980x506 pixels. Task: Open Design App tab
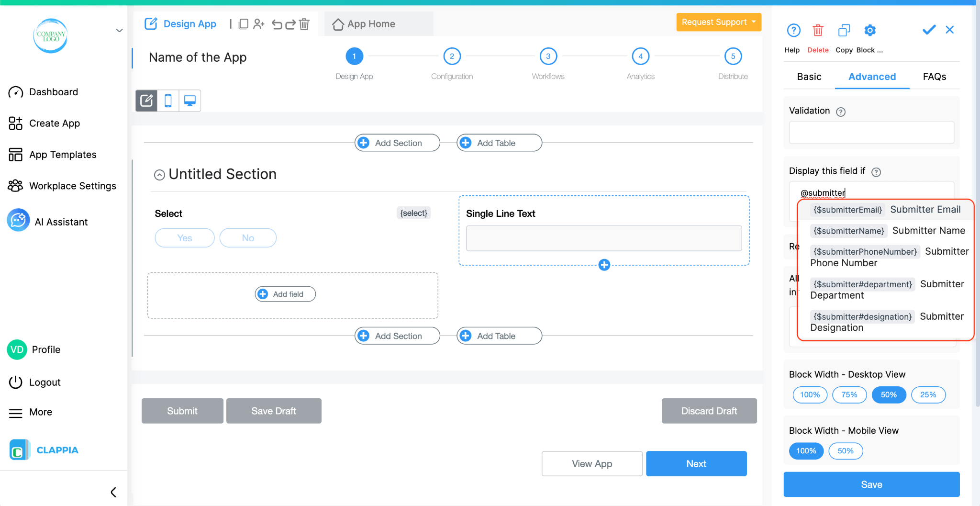180,24
